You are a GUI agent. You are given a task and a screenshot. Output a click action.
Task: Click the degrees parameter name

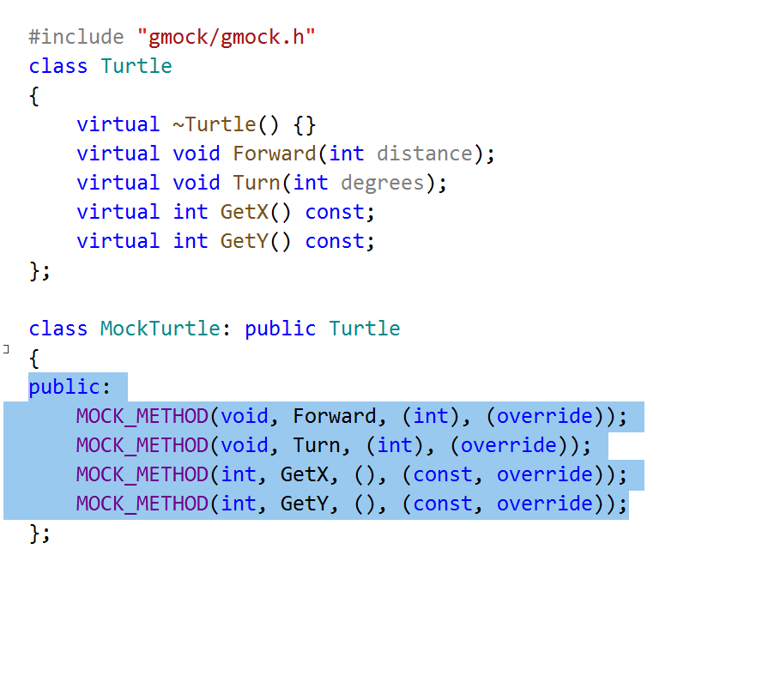point(381,182)
